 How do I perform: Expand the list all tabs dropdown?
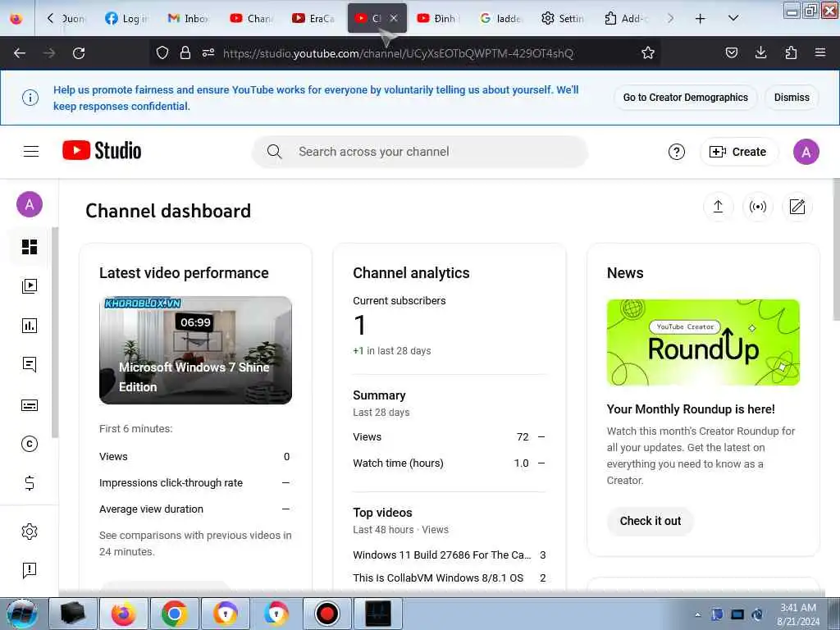733,18
